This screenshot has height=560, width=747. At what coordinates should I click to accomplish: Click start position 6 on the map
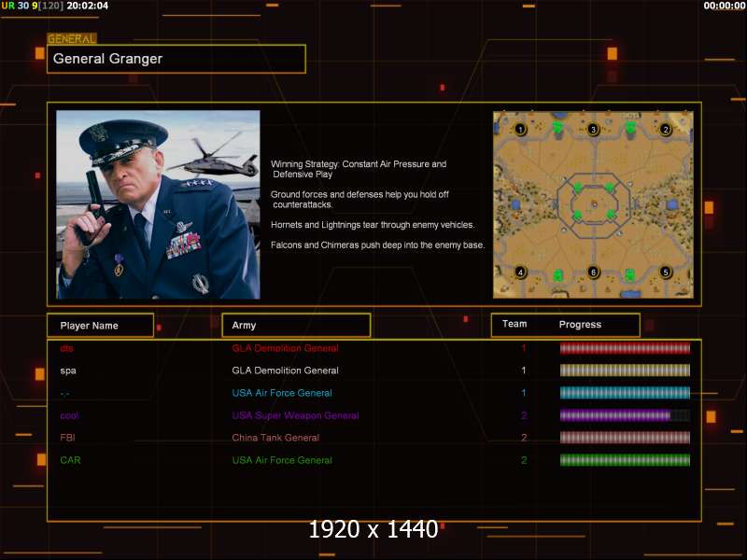coord(593,273)
